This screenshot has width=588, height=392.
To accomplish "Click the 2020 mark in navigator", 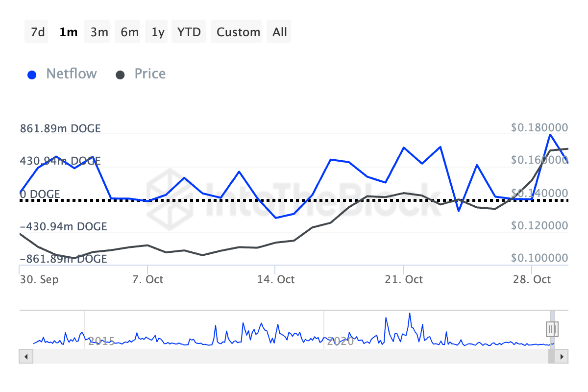I will [x=340, y=341].
